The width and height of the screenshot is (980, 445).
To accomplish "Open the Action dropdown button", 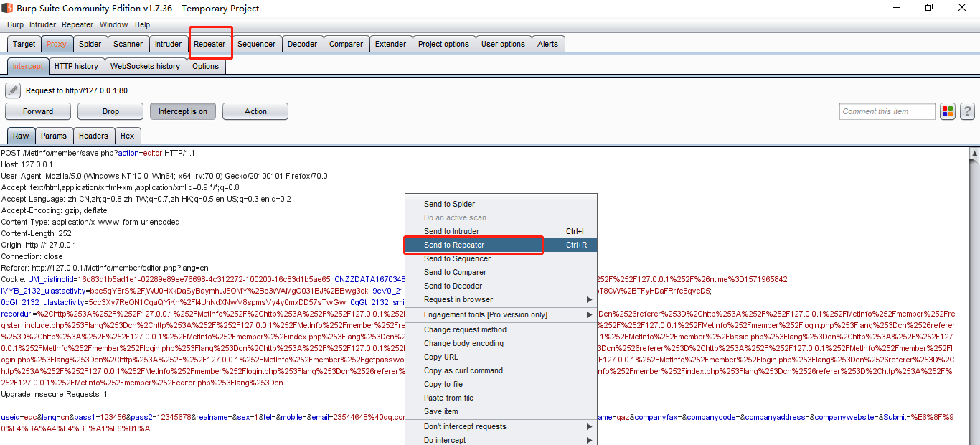I will click(x=255, y=111).
